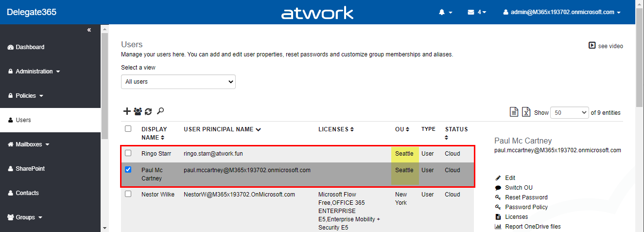
Task: Export the list with the Excel icon
Action: (526, 112)
